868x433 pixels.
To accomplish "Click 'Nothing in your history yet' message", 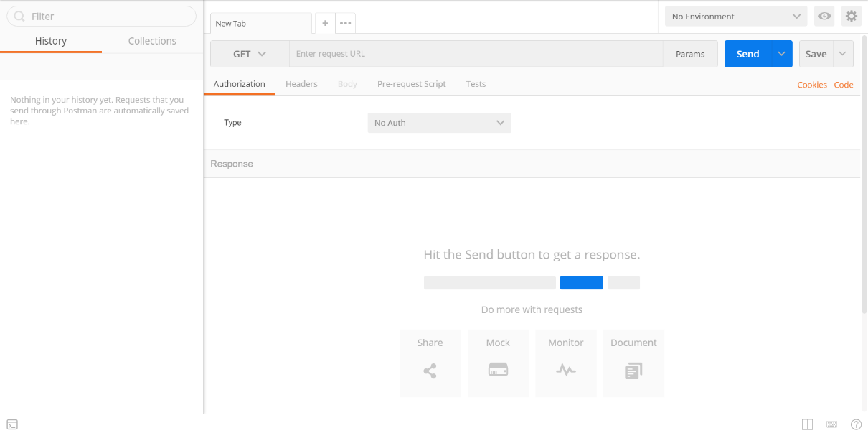I will click(x=100, y=111).
